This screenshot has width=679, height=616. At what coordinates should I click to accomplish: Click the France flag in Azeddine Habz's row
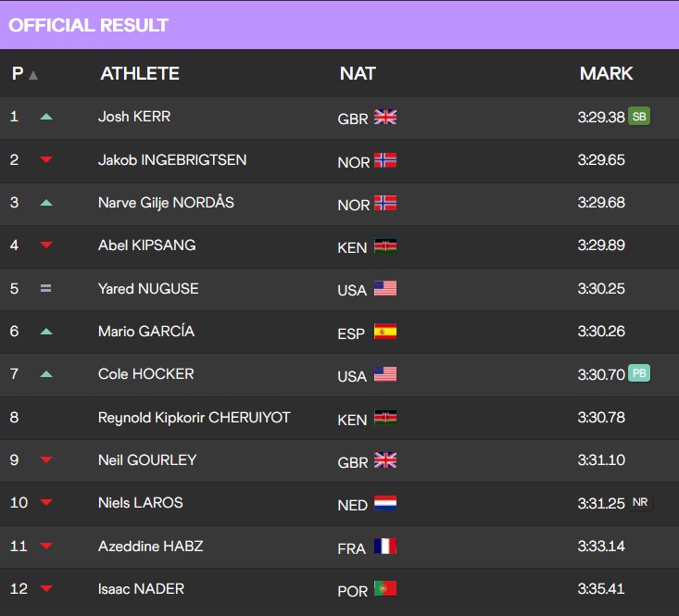(x=385, y=546)
